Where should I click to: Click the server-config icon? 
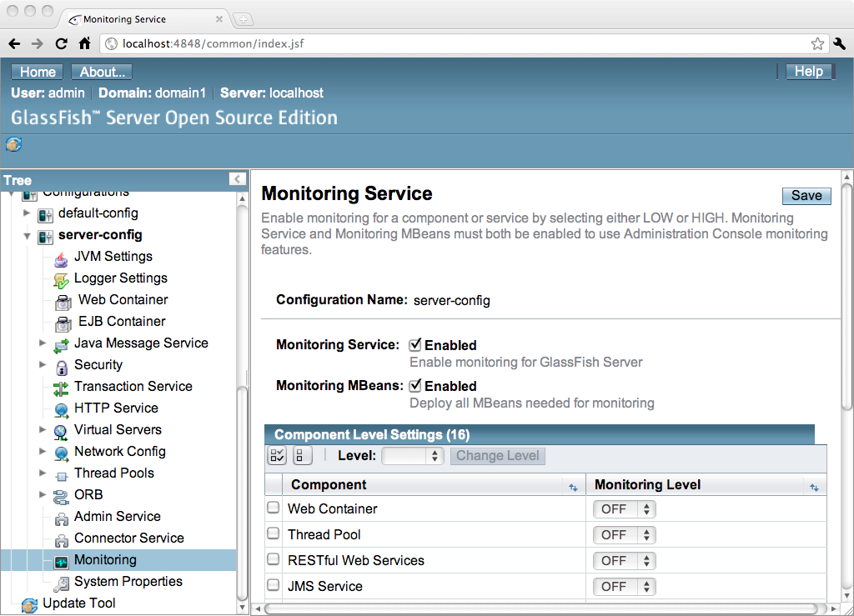coord(45,238)
